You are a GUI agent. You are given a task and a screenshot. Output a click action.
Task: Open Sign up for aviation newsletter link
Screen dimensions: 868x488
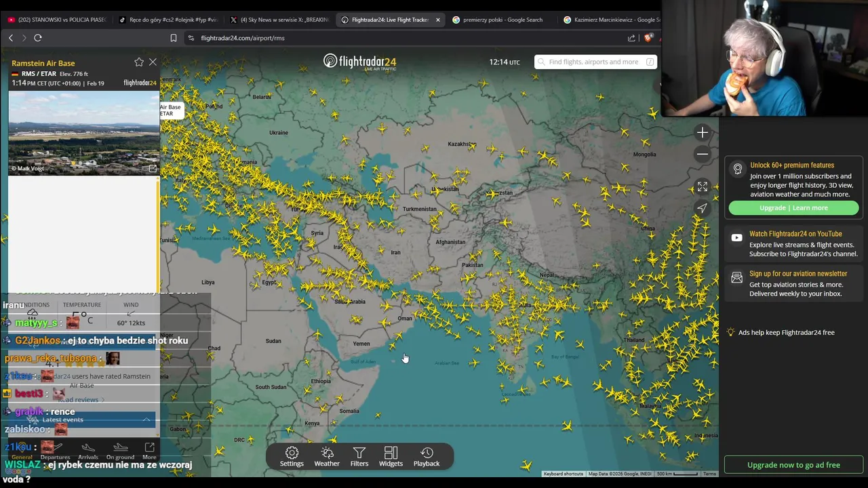click(798, 274)
